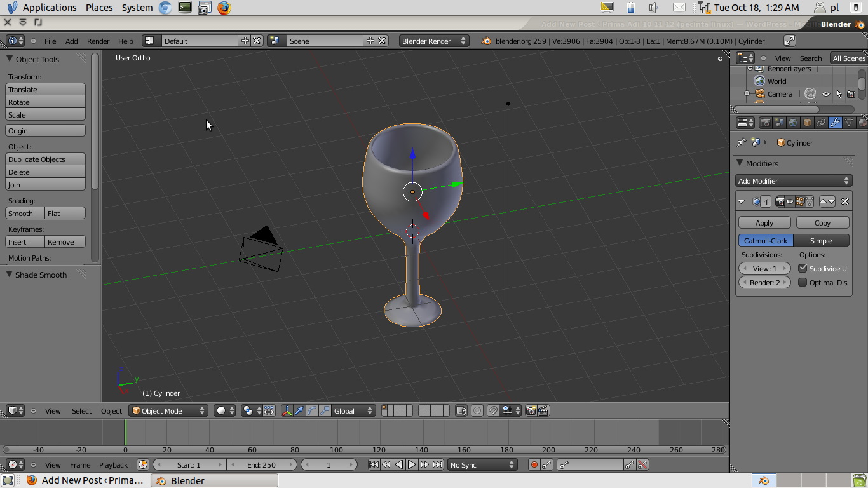Image resolution: width=868 pixels, height=488 pixels.
Task: Click the record keyframe red dot
Action: tap(534, 465)
